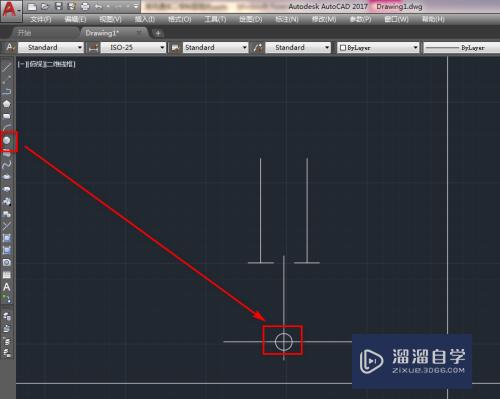Screen dimensions: 500x399
Task: Select the Arc tool
Action: click(x=7, y=128)
